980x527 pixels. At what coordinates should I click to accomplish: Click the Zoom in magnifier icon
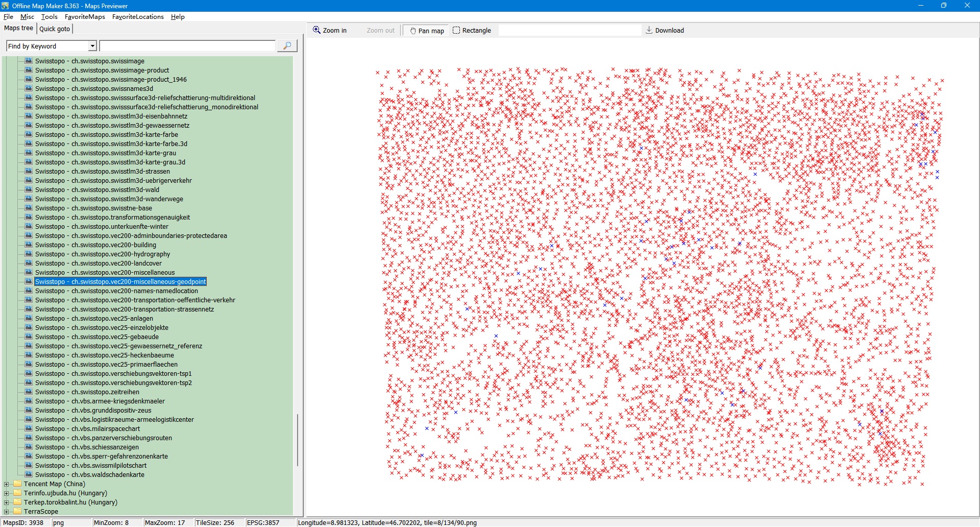pyautogui.click(x=317, y=30)
